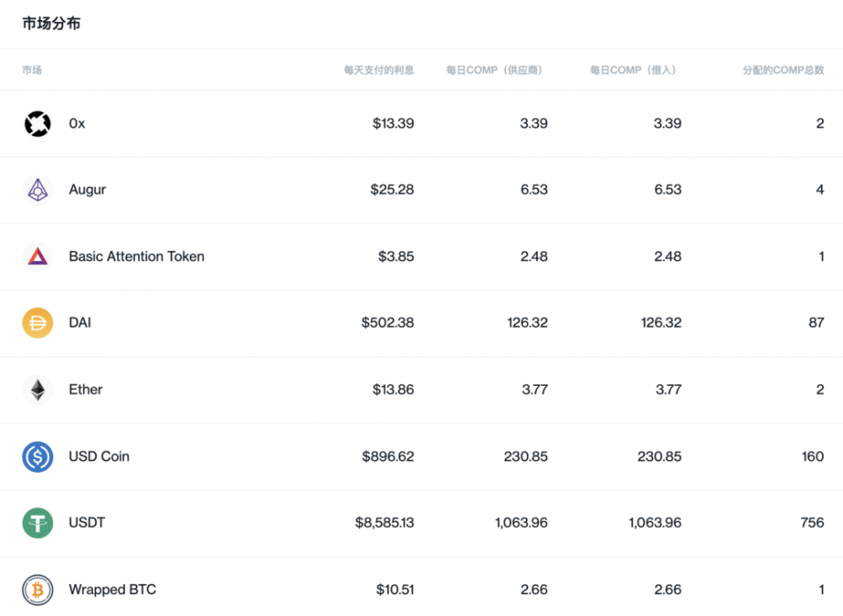
Task: Click the DAI coin icon
Action: [37, 323]
